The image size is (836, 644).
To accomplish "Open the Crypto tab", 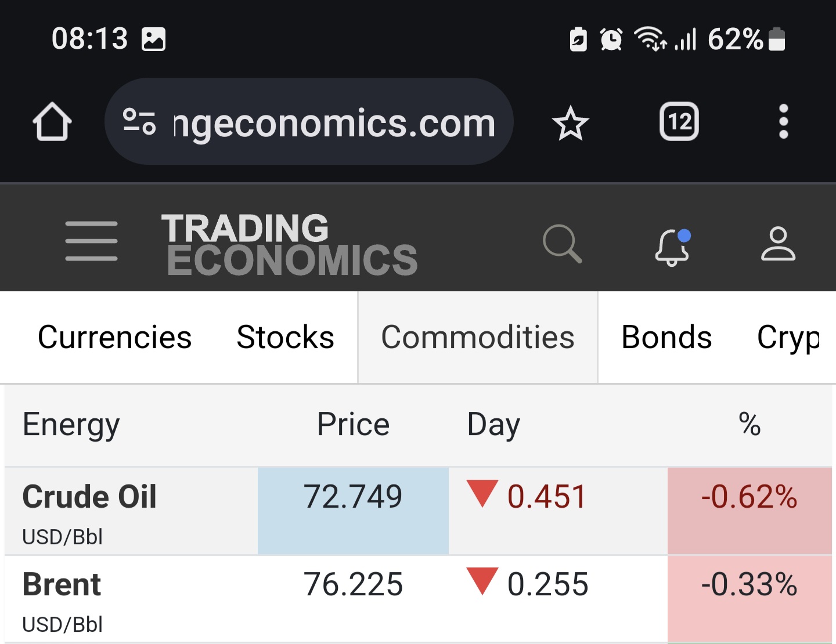I will (788, 337).
